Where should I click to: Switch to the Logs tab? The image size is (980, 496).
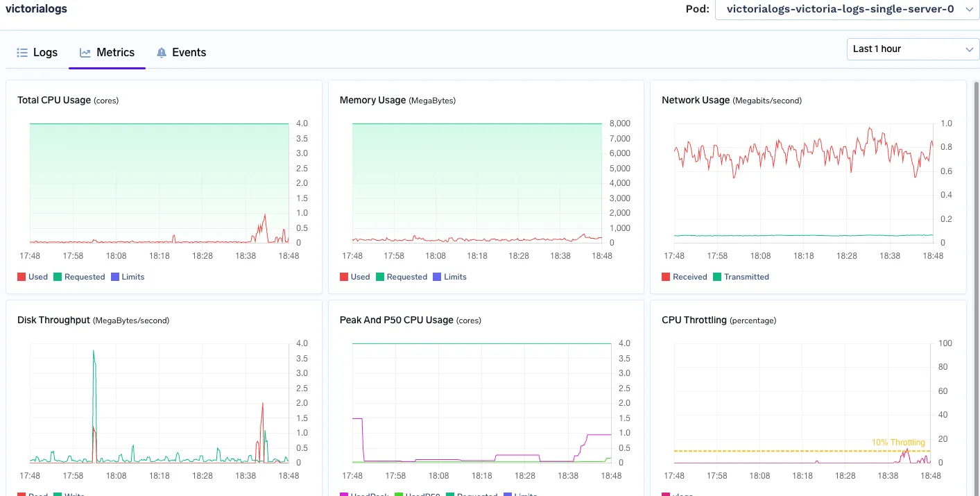click(37, 53)
